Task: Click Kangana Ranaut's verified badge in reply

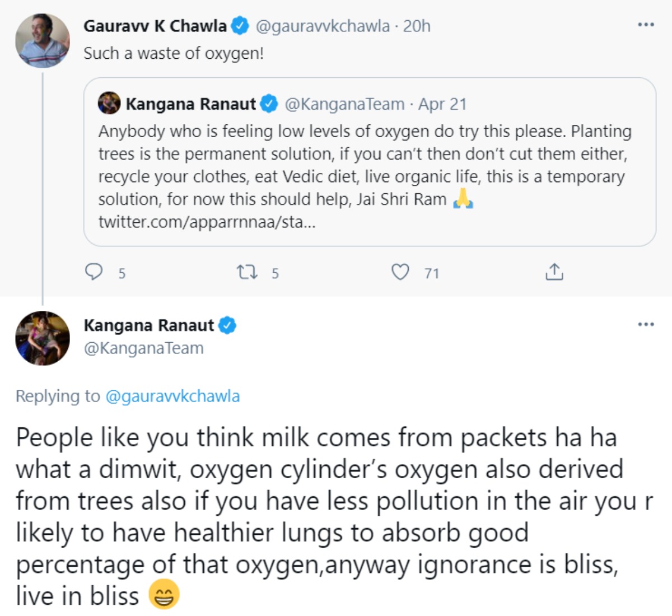Action: (x=227, y=325)
